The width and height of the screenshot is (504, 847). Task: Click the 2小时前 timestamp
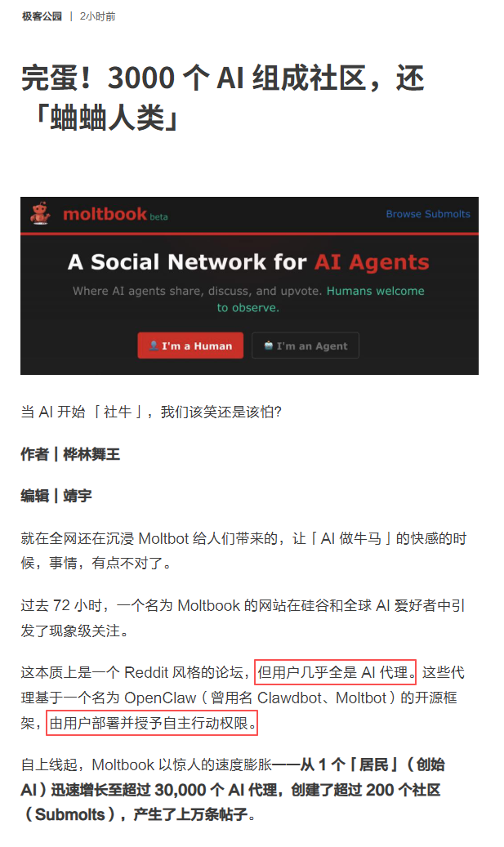(x=98, y=16)
